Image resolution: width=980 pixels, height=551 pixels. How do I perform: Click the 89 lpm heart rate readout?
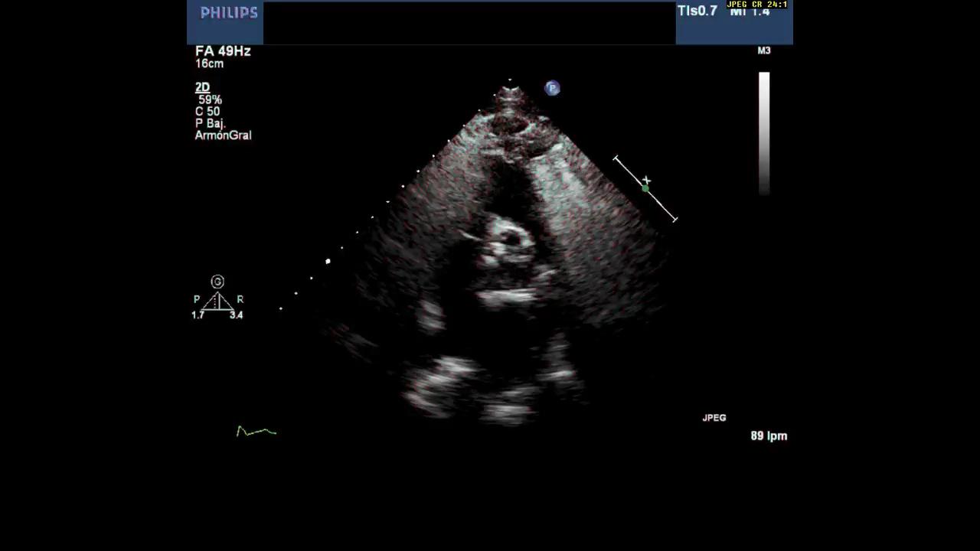pos(768,435)
